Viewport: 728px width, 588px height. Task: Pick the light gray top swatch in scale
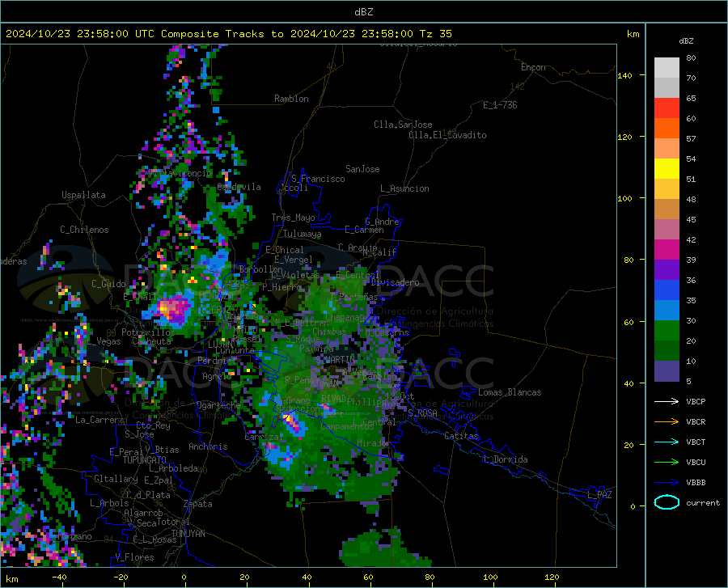pyautogui.click(x=667, y=68)
